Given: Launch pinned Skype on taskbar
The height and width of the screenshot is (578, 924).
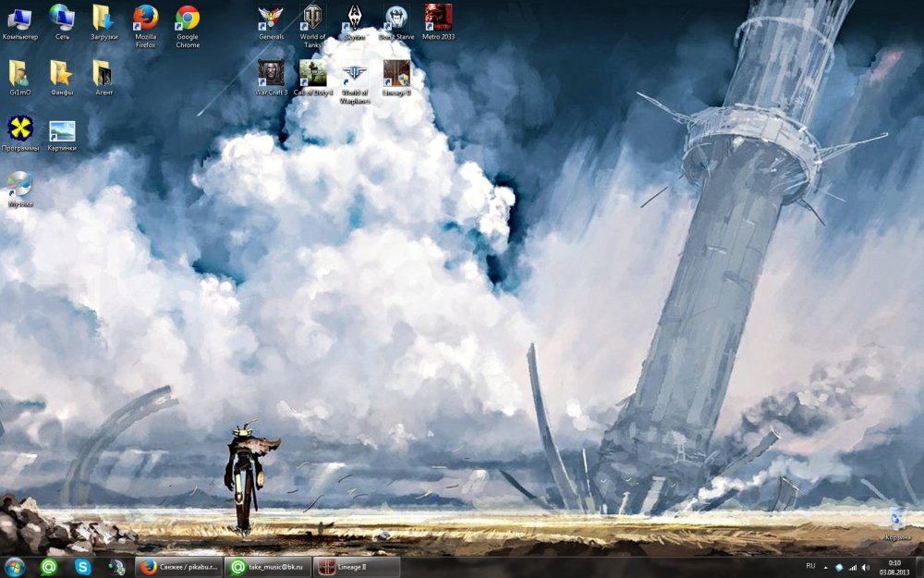Looking at the screenshot, I should point(83,567).
